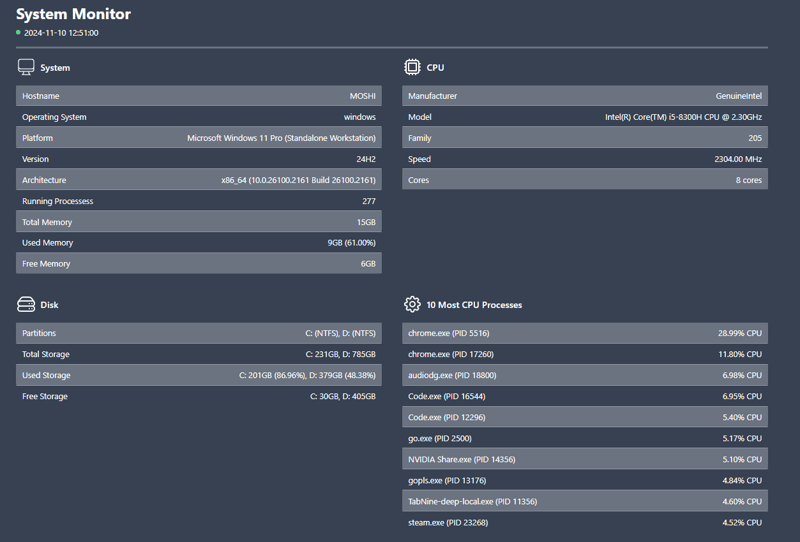Viewport: 800px width, 542px height.
Task: Click chrome.exe (PID 5516) process row
Action: [x=584, y=333]
